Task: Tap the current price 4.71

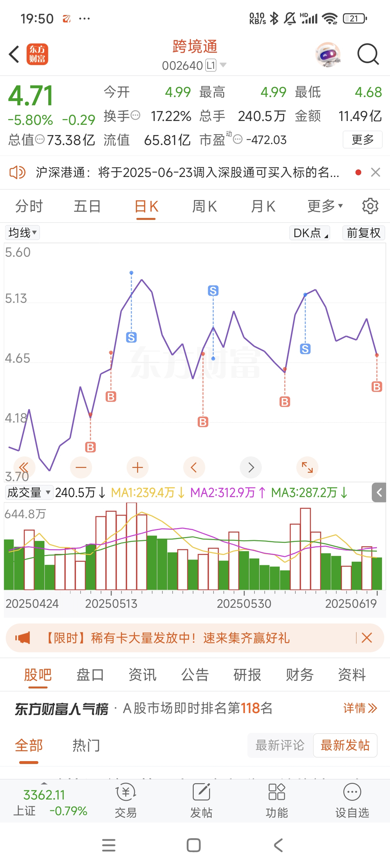Action: [31, 95]
